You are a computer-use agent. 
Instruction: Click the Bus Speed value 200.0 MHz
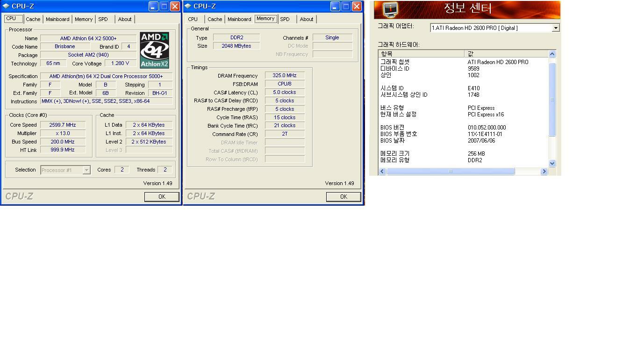click(x=63, y=142)
